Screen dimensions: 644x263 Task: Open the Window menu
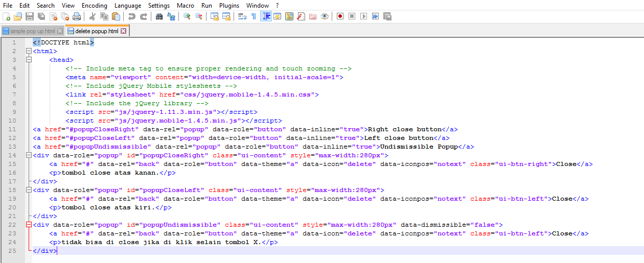pos(258,5)
